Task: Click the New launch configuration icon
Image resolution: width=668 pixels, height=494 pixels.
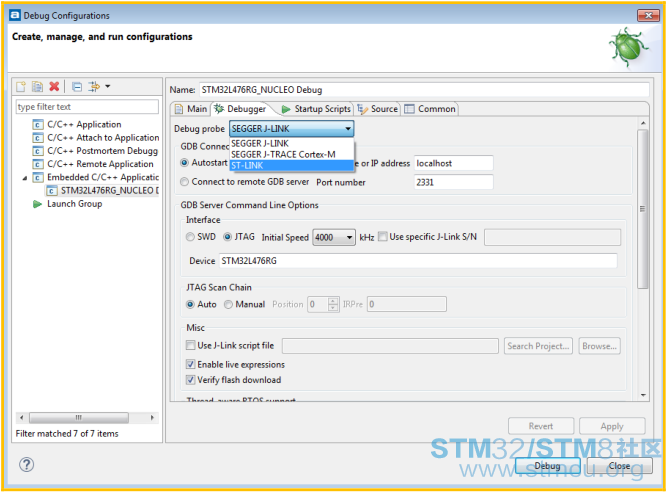Action: 21,86
